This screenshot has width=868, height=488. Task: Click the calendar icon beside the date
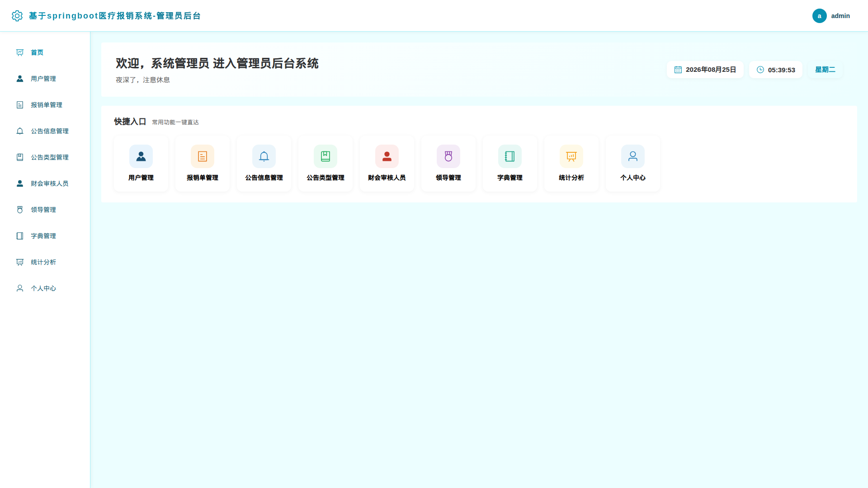click(678, 70)
